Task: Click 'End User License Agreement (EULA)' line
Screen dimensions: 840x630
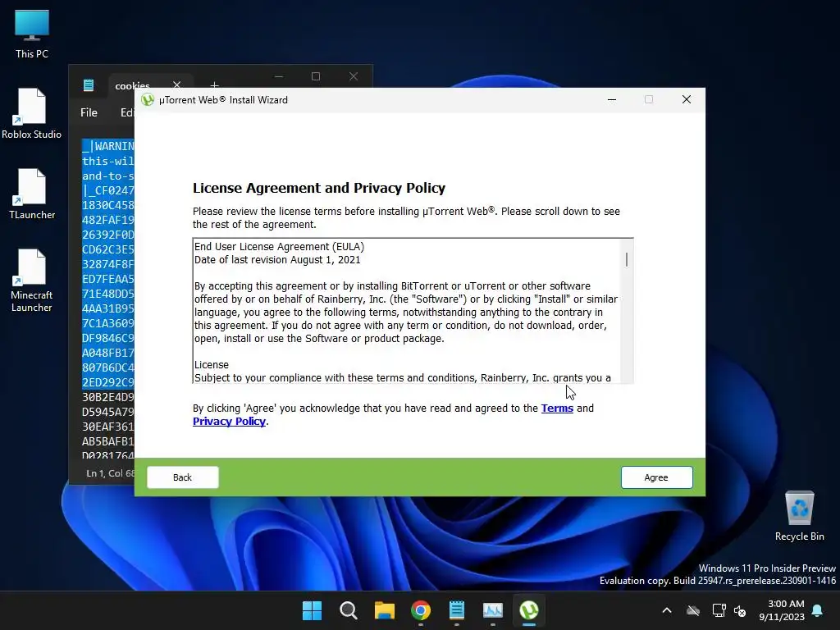Action: click(279, 246)
